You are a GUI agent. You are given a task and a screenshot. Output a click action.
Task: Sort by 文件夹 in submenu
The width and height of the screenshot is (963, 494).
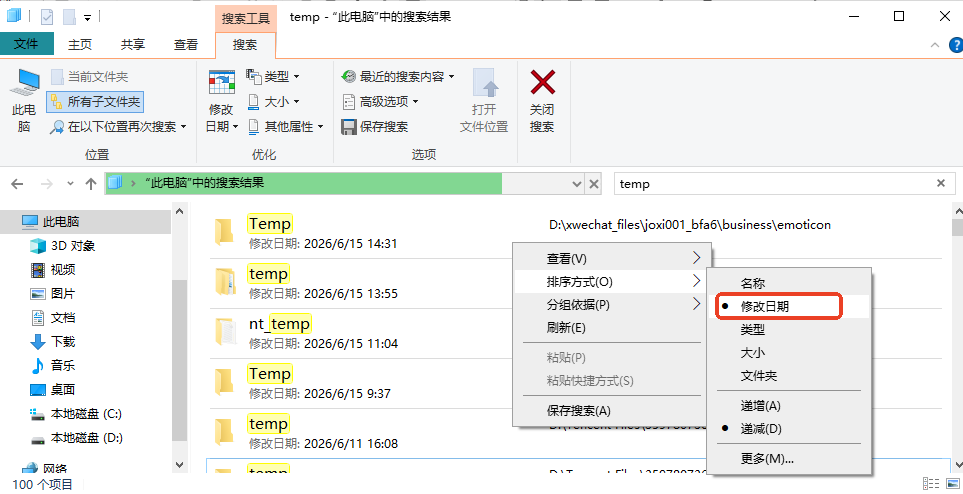point(789,375)
